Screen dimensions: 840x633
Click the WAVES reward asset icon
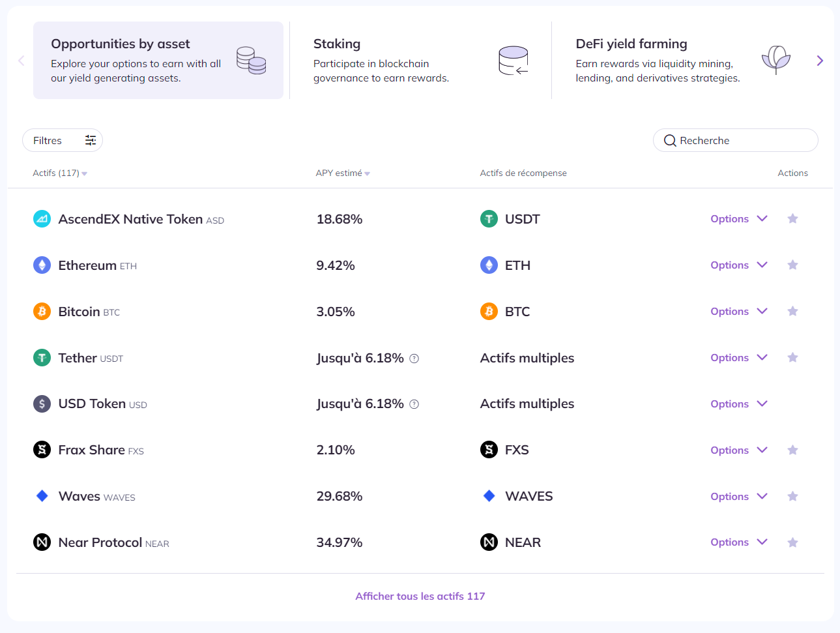(x=489, y=496)
